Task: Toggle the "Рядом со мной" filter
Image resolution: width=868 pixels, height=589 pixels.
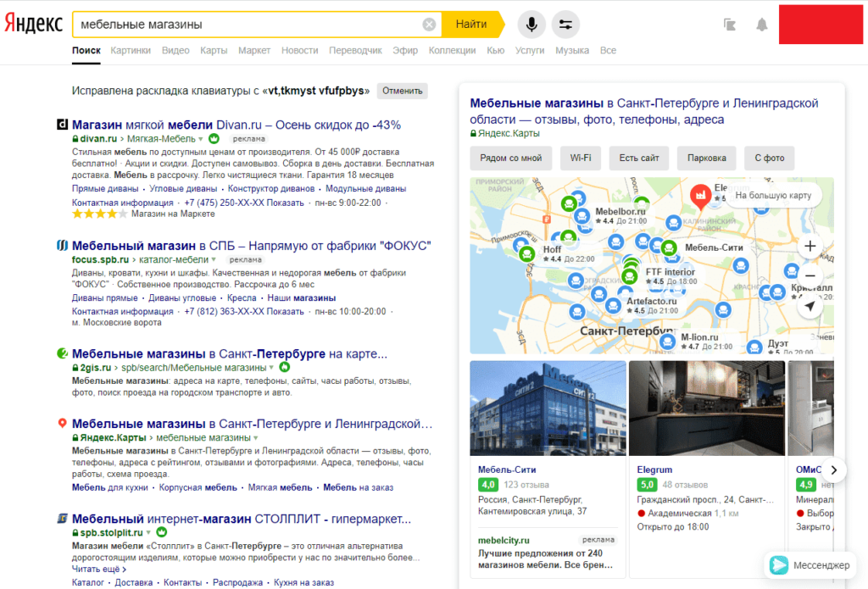Action: (510, 158)
